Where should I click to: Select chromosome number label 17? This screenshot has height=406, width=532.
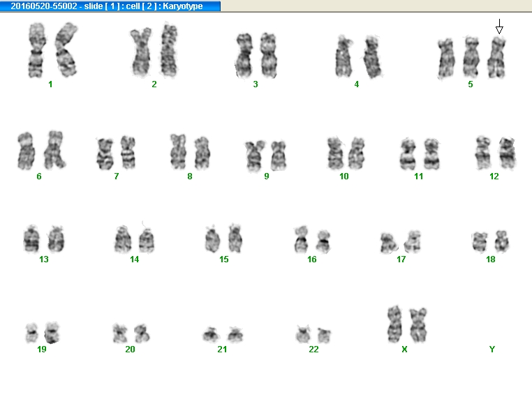point(401,260)
